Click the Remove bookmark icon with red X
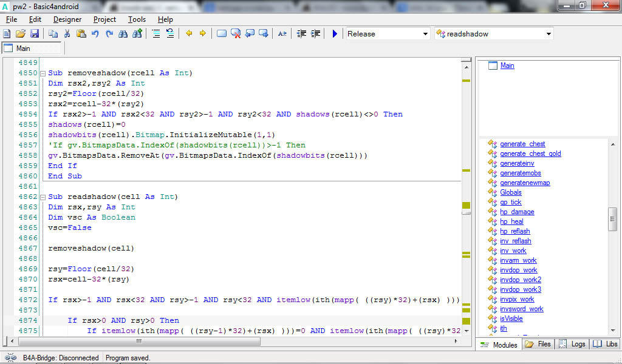 coord(236,34)
